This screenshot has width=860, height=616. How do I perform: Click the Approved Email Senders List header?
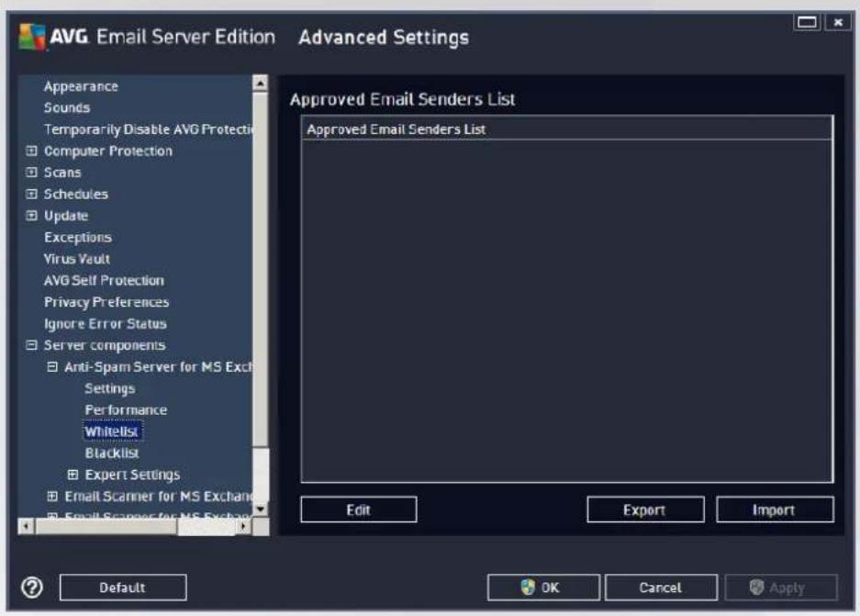click(x=567, y=129)
